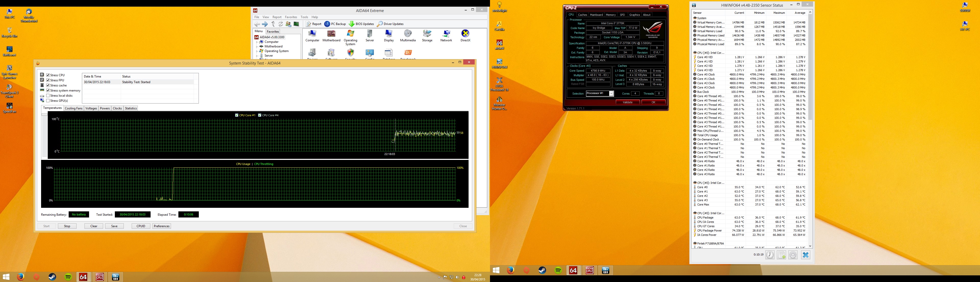Open the Server category icon in AIDA64
The height and width of the screenshot is (282, 980).
pos(370,36)
